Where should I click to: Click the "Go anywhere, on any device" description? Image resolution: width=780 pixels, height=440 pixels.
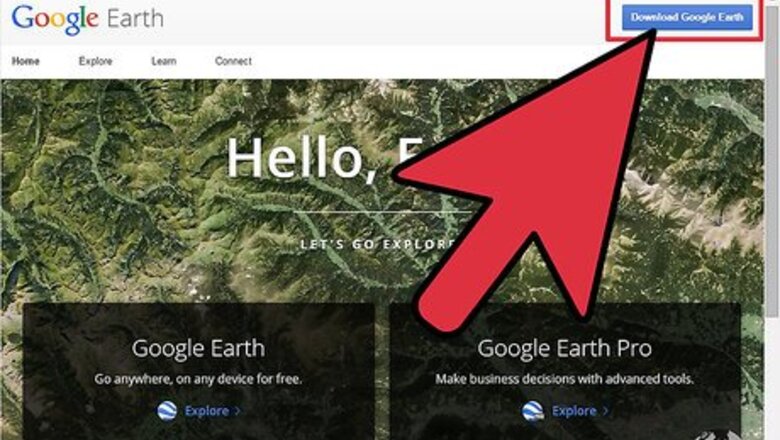pos(198,379)
